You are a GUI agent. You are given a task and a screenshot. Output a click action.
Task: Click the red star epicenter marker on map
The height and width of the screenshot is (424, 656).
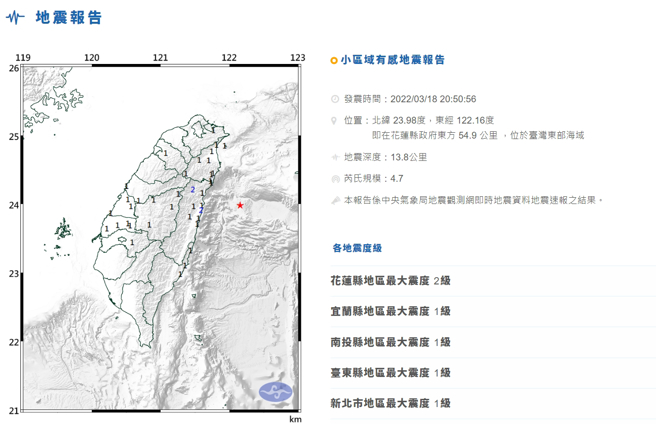coord(240,205)
